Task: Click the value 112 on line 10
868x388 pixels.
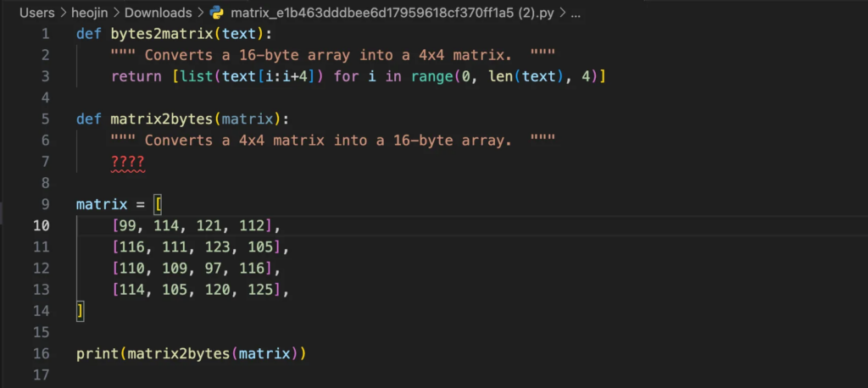Action: point(252,225)
